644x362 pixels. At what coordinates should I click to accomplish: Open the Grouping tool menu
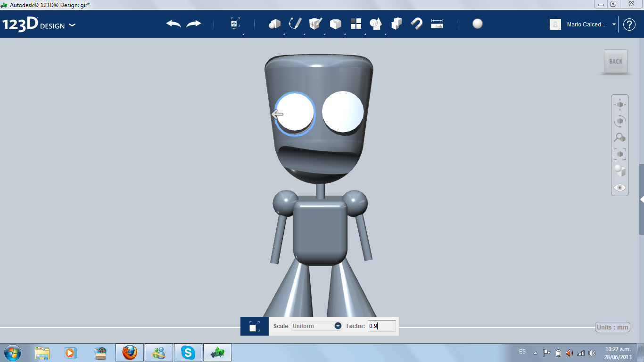tap(376, 24)
